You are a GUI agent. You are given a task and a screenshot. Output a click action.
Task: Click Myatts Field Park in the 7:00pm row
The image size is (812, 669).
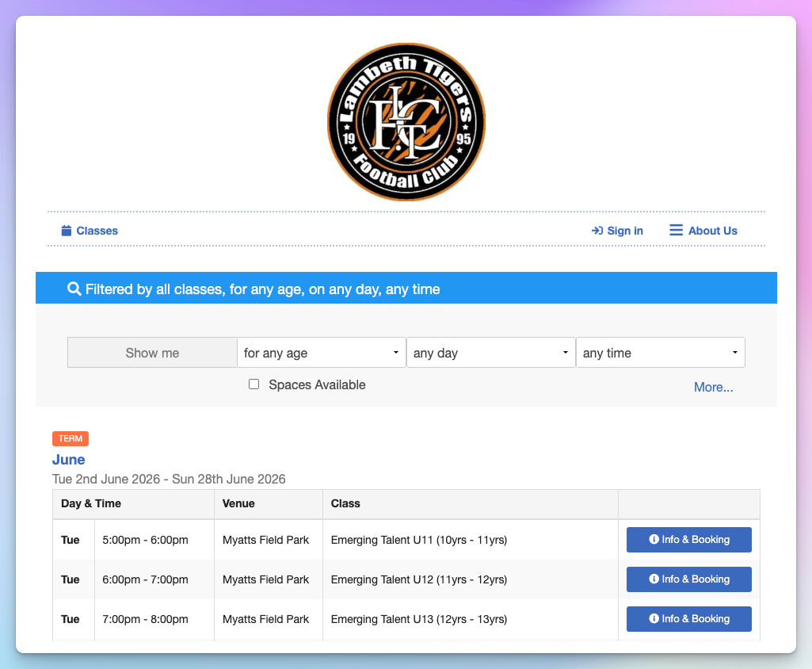tap(265, 619)
